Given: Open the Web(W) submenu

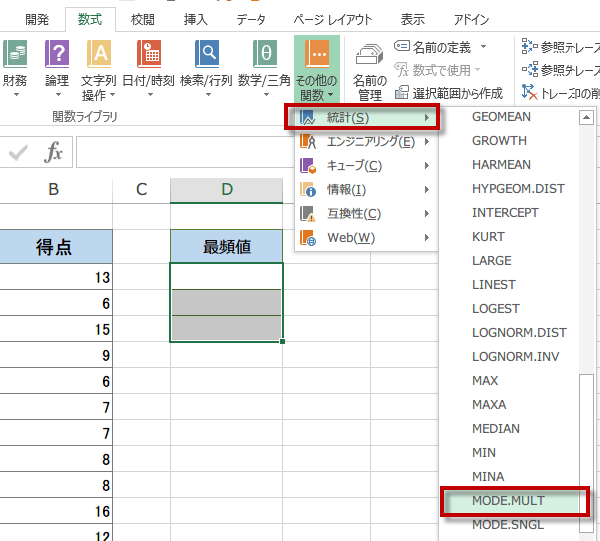Looking at the screenshot, I should tap(366, 238).
